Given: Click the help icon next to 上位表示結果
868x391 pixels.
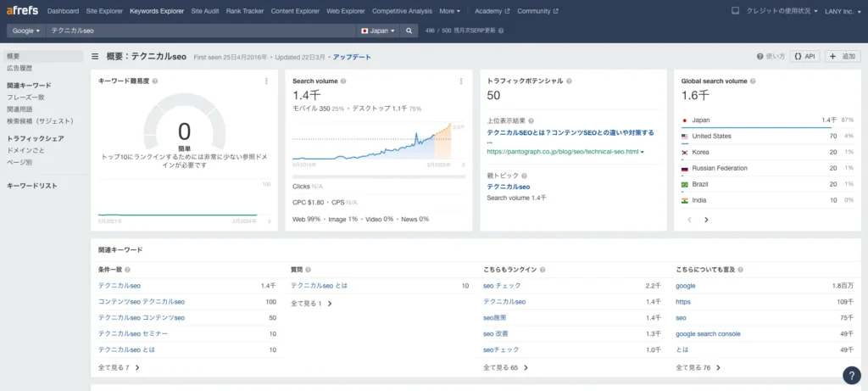Looking at the screenshot, I should 531,120.
